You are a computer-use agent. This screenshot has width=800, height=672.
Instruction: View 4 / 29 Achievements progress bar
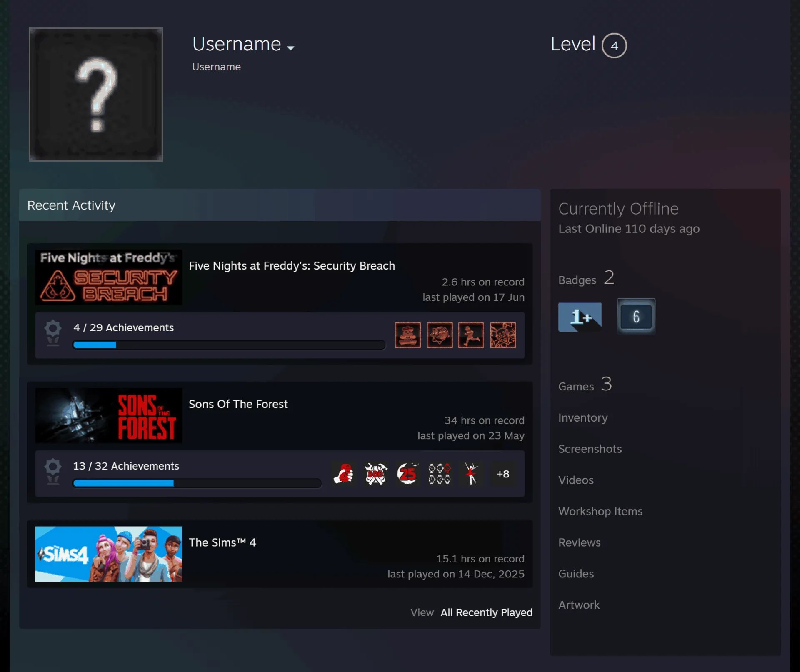pos(229,345)
